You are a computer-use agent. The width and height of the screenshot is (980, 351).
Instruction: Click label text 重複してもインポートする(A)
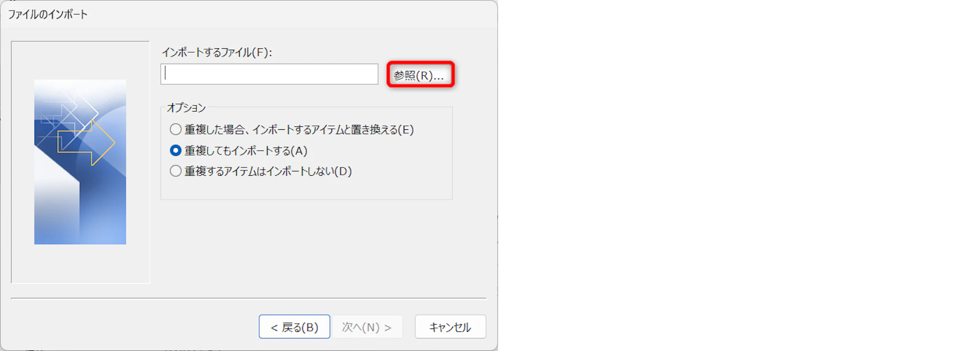[x=246, y=151]
